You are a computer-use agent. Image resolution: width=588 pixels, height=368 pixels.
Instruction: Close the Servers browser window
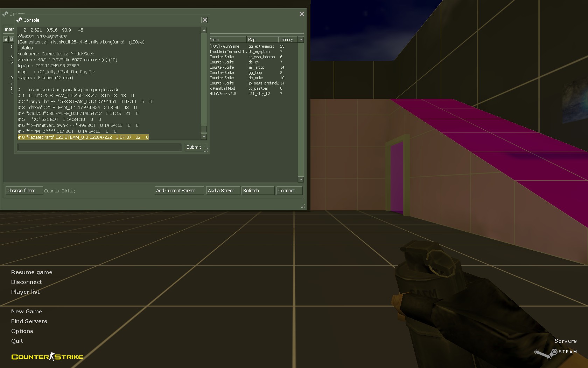(x=302, y=14)
